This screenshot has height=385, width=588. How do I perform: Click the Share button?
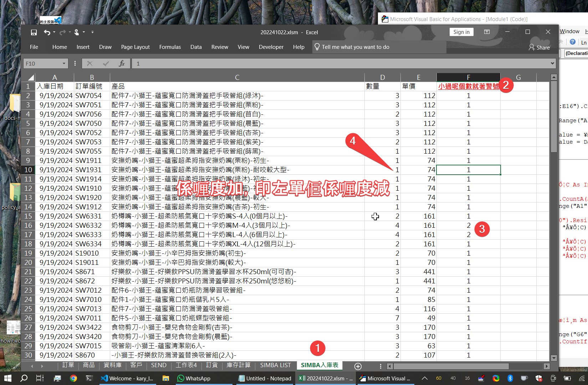click(539, 47)
